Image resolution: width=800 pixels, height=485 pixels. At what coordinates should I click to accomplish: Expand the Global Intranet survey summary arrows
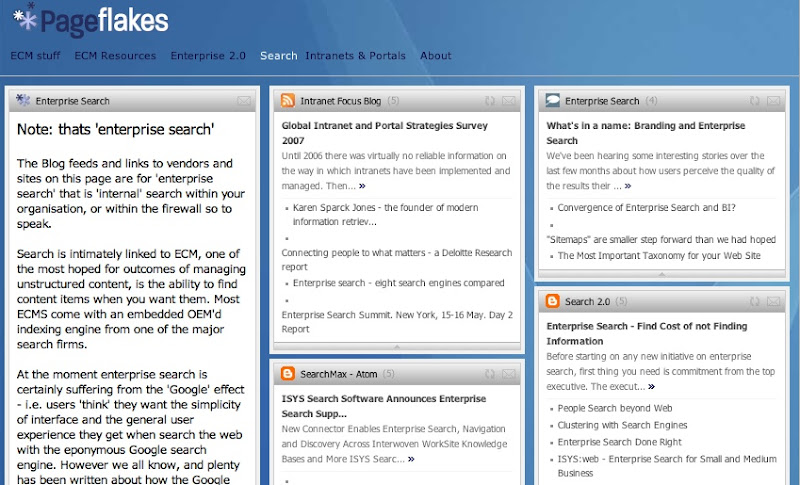pos(362,186)
